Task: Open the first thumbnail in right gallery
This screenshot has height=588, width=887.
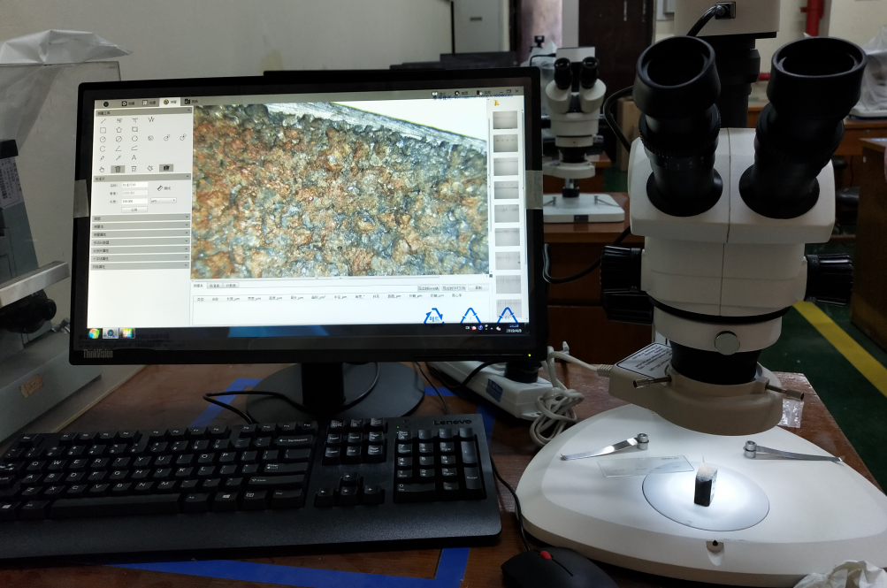Action: (505, 120)
